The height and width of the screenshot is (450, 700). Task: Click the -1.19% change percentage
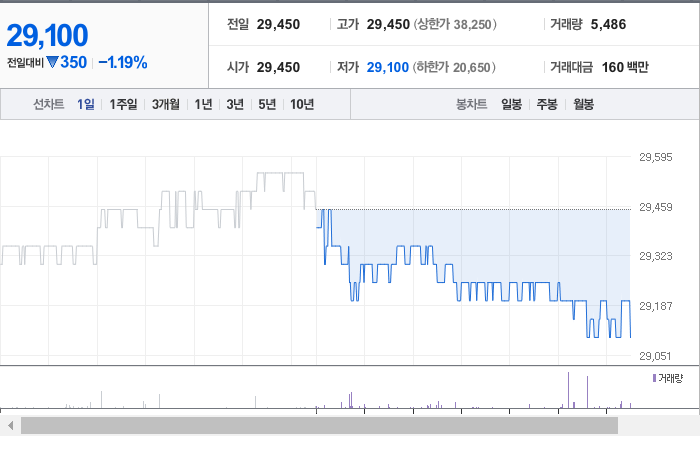(123, 62)
